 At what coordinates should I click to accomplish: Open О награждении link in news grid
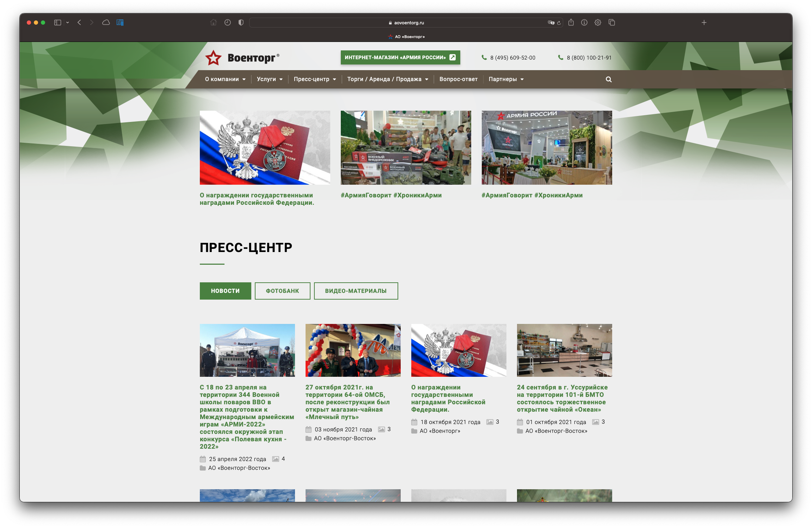(448, 398)
